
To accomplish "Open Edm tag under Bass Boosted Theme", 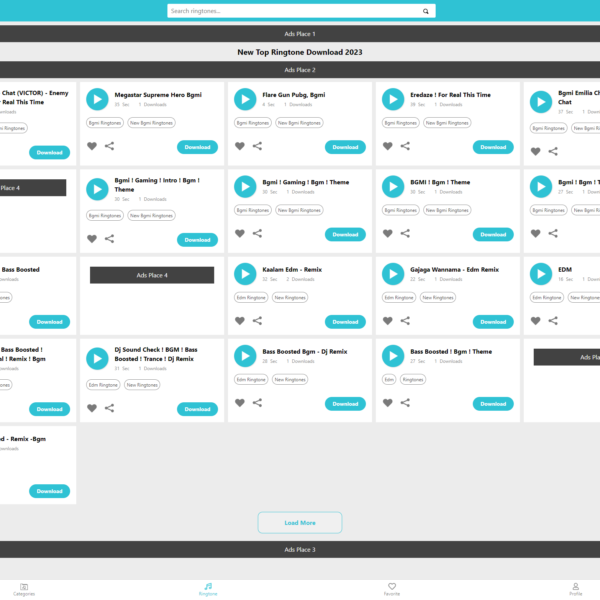I will coord(389,379).
